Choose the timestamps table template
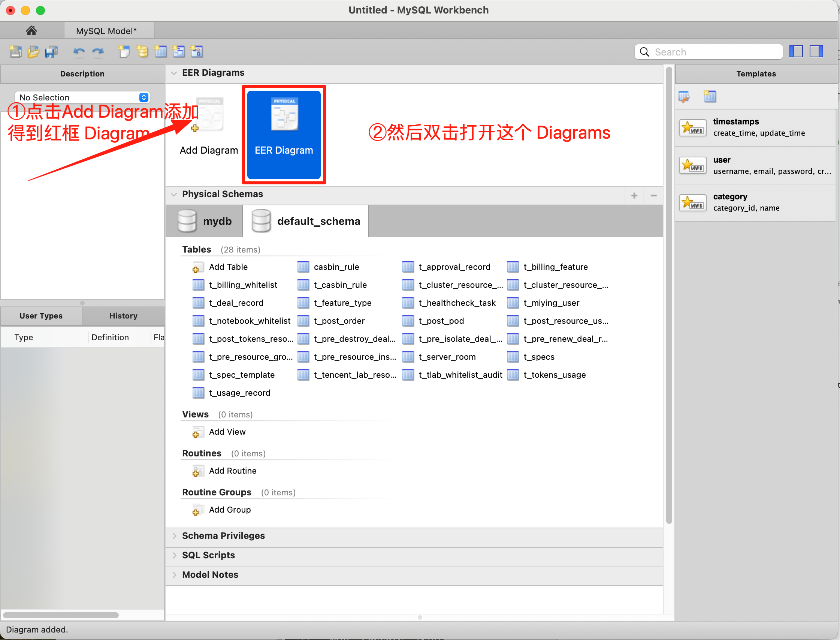The width and height of the screenshot is (840, 640). (756, 128)
